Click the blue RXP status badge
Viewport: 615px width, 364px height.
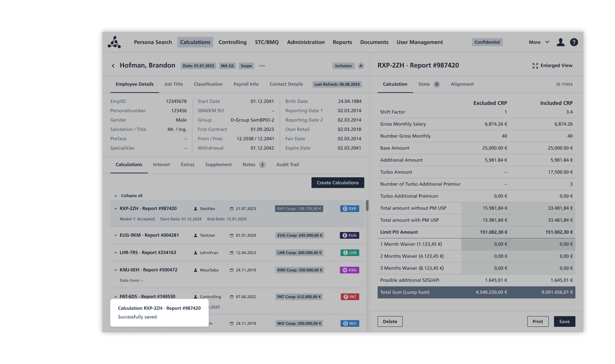coord(349,208)
